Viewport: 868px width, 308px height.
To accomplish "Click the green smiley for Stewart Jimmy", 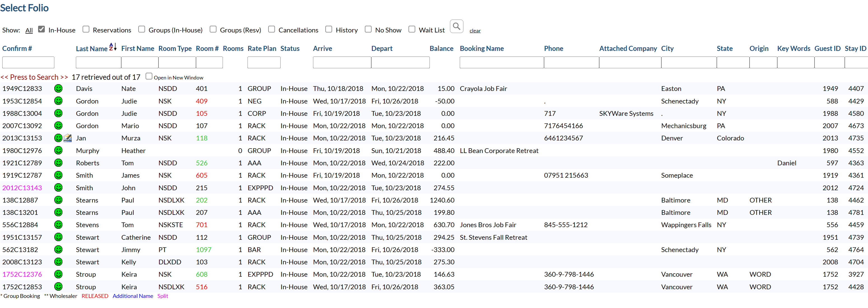I will (58, 250).
